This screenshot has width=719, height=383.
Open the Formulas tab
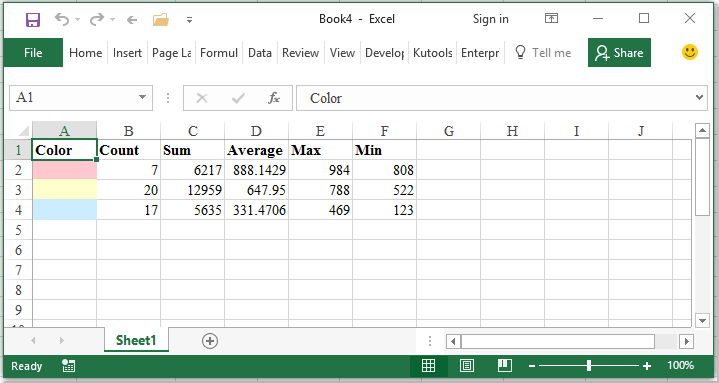[x=219, y=53]
